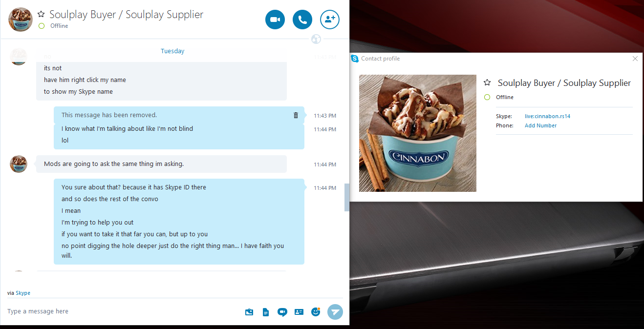Toggle favorite star in Contact profile window

click(487, 83)
